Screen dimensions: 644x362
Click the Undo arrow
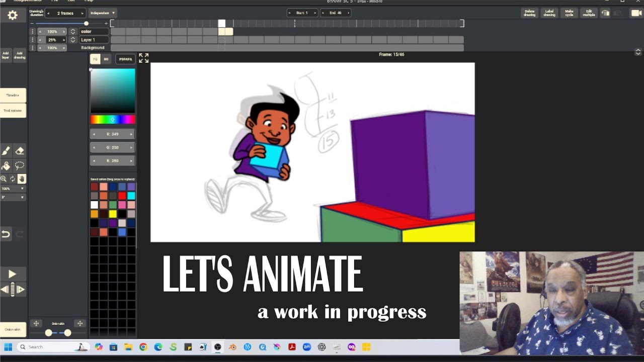coord(6,234)
